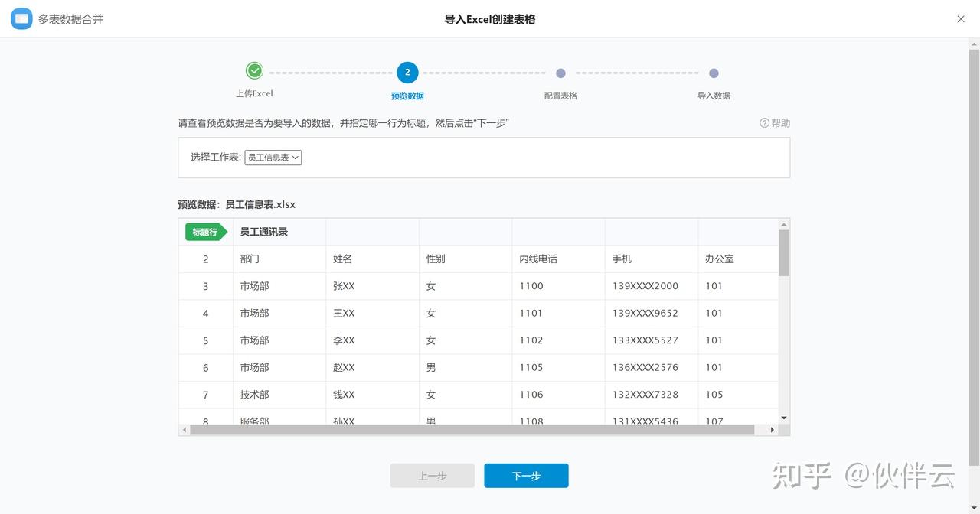Click the 1105 extension cell

(559, 368)
